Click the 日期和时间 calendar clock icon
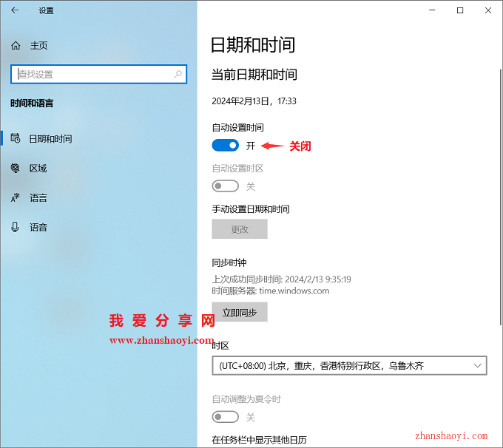503x448 pixels. 16,138
